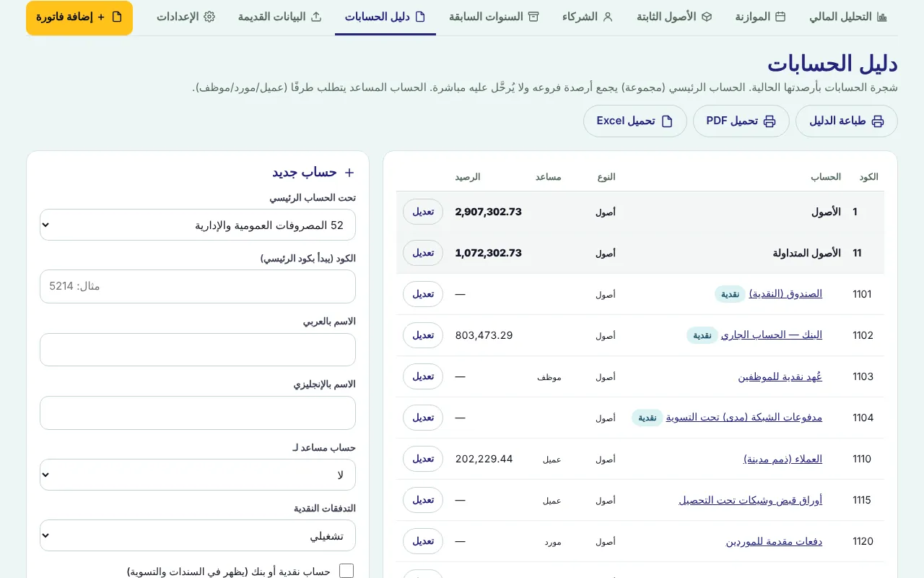Viewport: 924px width, 578px height.
Task: Focus the الاسم بالعربي input field
Action: click(198, 350)
